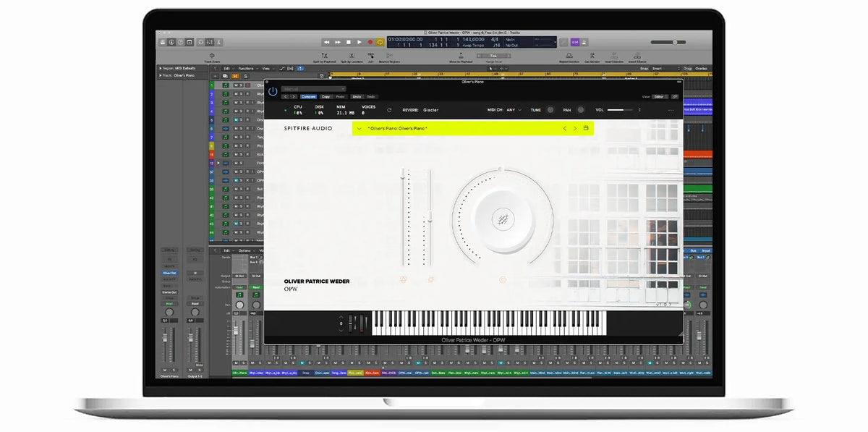Click the save preset floppy disk icon
Image resolution: width=868 pixels, height=432 pixels.
pos(586,128)
